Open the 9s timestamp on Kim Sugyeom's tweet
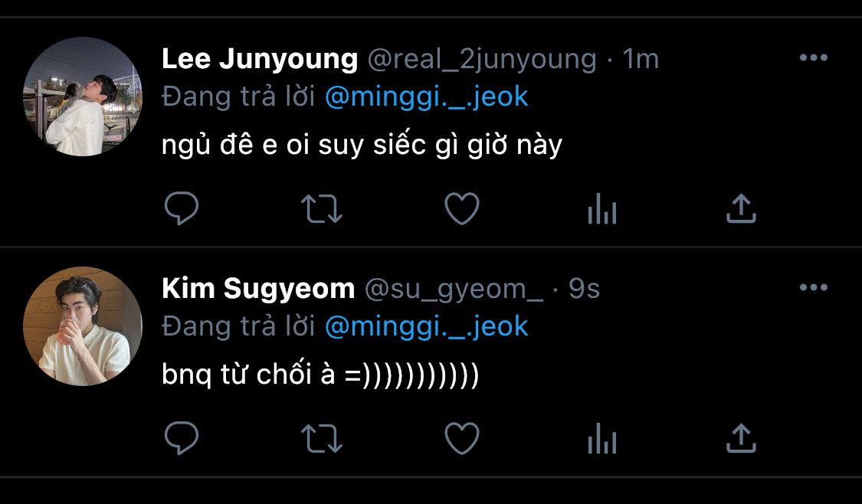Viewport: 862px width, 504px height. 584,289
